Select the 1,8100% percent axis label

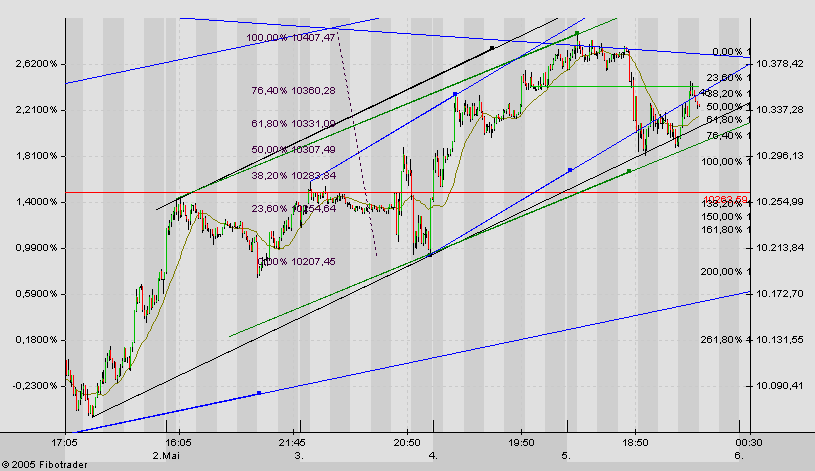[x=35, y=156]
